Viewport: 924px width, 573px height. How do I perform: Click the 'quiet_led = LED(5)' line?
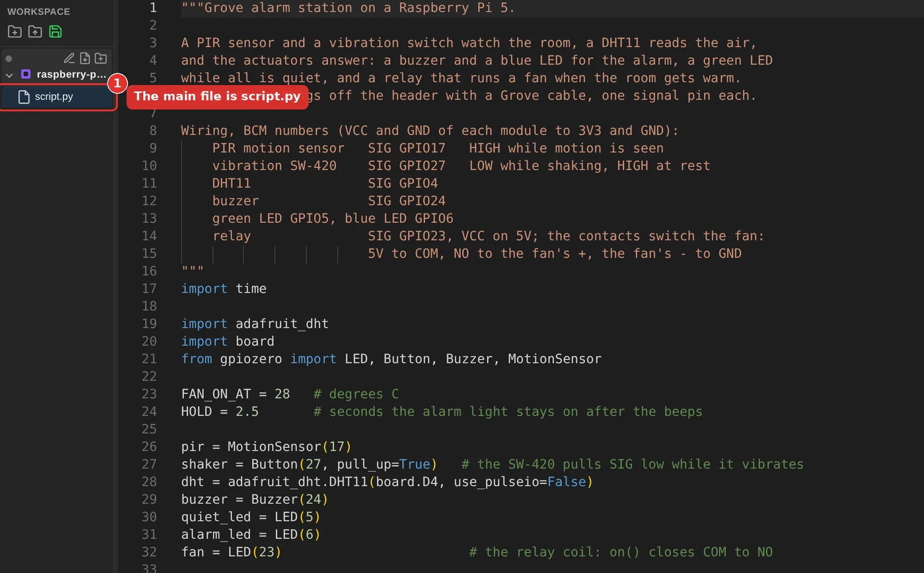pyautogui.click(x=251, y=517)
